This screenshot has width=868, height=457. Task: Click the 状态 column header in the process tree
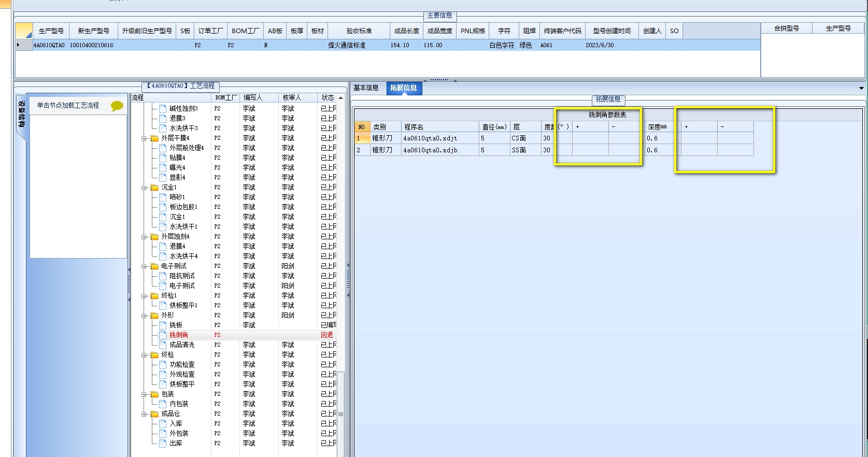tap(328, 97)
